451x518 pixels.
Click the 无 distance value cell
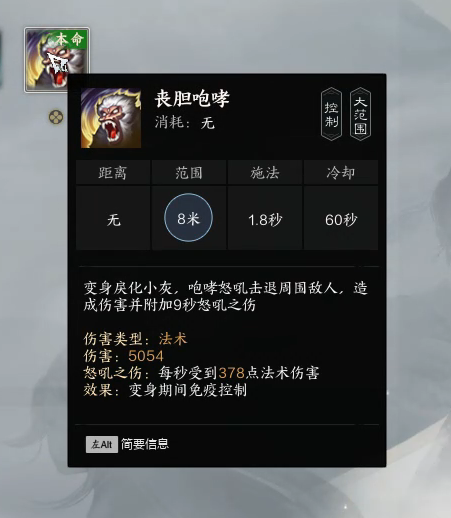click(113, 218)
